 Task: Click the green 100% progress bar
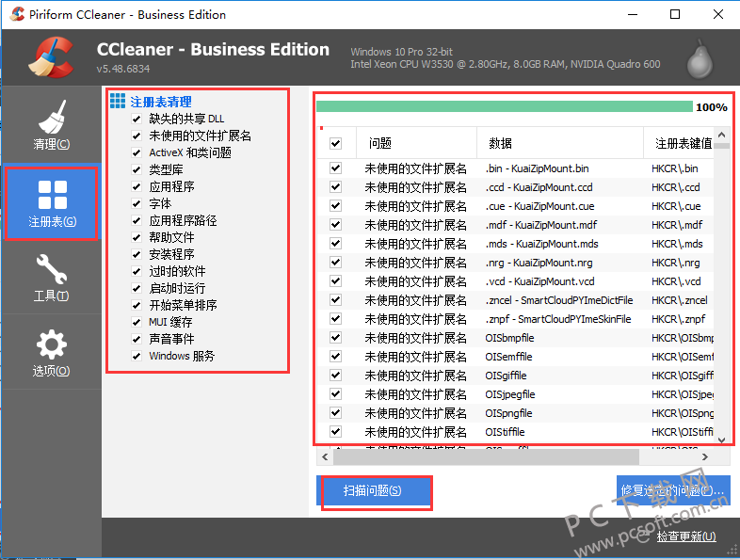click(504, 106)
